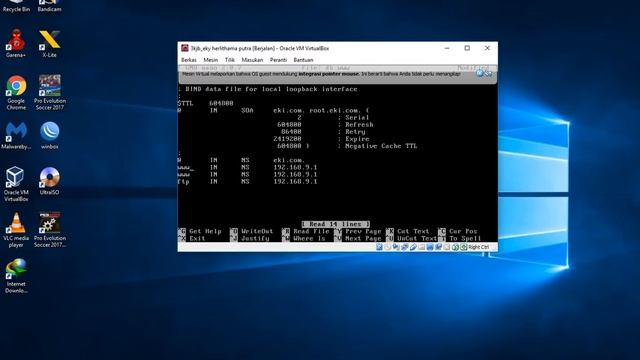Launch UltraISO desktop shortcut
Image resolution: width=640 pixels, height=360 pixels.
(x=49, y=180)
